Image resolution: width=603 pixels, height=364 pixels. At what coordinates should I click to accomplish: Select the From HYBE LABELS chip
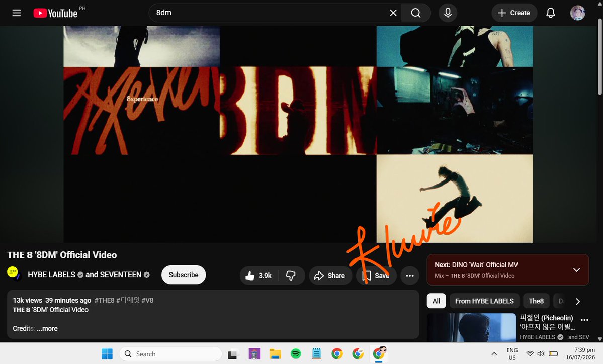click(484, 301)
